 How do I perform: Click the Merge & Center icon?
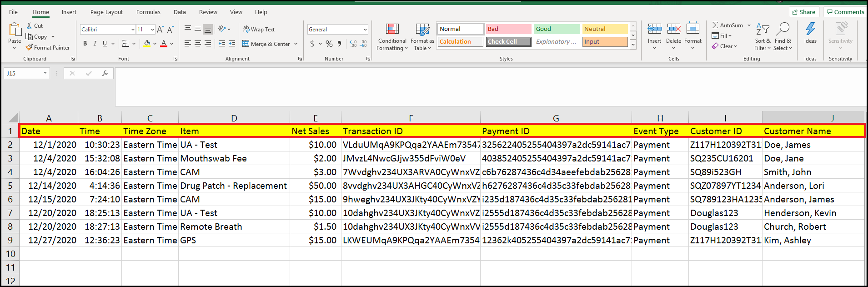246,44
